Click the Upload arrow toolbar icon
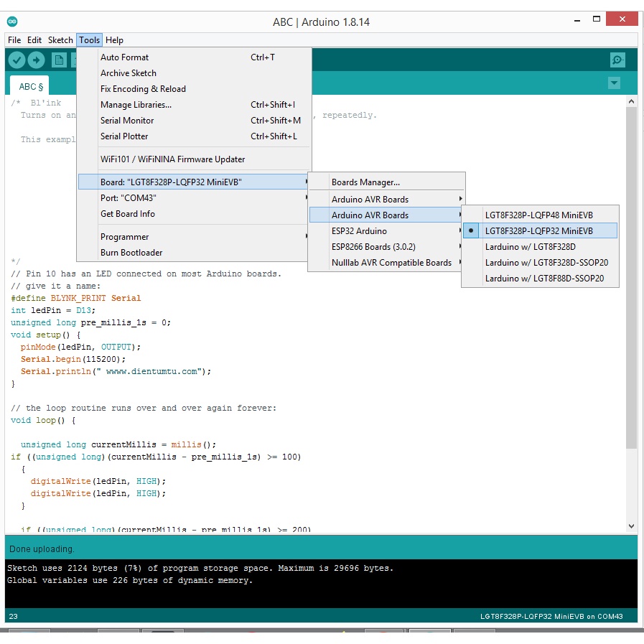Viewport: 644px width, 644px height. pos(36,60)
